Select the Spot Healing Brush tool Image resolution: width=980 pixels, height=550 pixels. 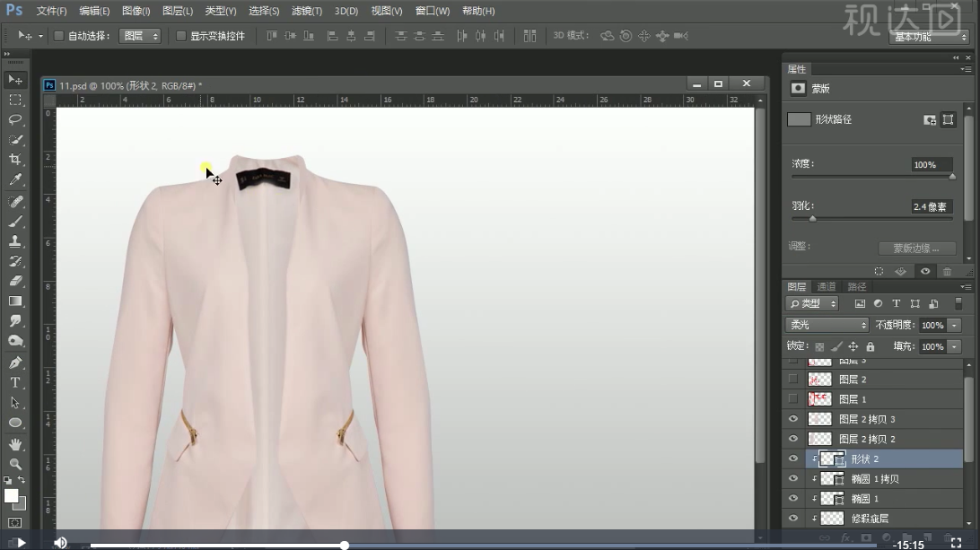tap(15, 201)
